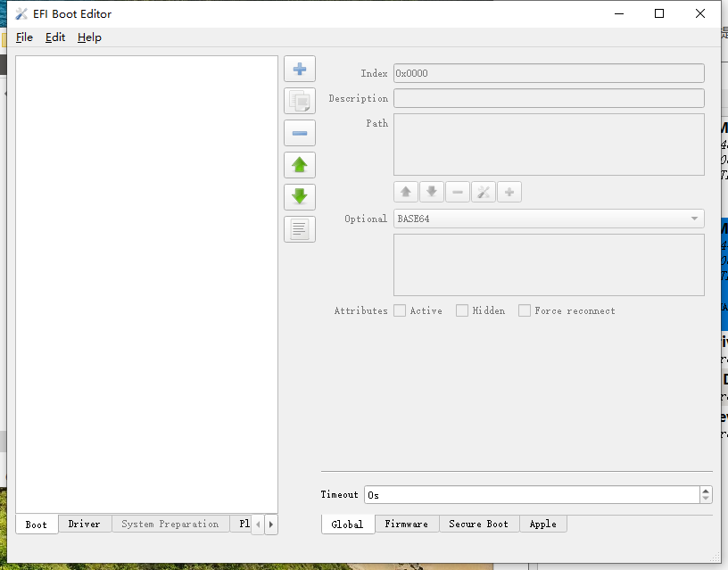The width and height of the screenshot is (728, 570).
Task: Click the Description input field
Action: [549, 98]
